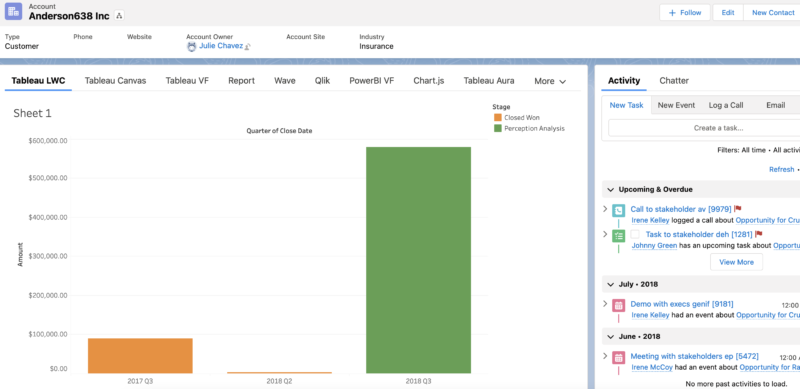Screen dimensions: 800x389
Task: Open the More tabs dropdown
Action: 550,81
